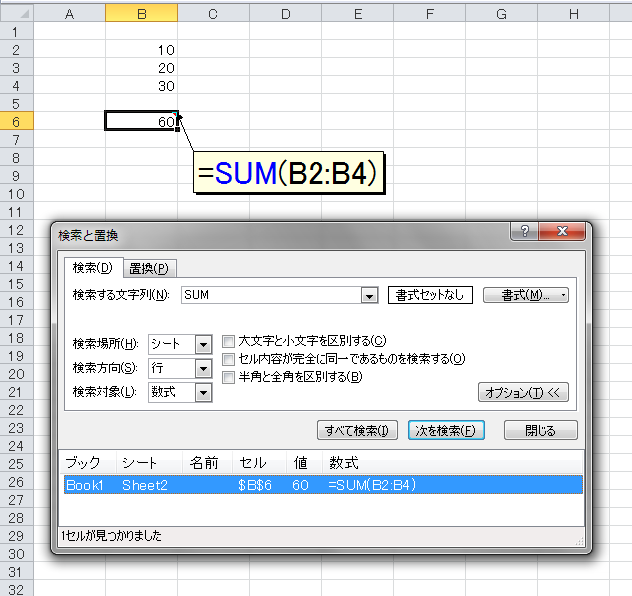Click the select-all corner triangle of the sheet
The height and width of the screenshot is (596, 632).
click(24, 15)
